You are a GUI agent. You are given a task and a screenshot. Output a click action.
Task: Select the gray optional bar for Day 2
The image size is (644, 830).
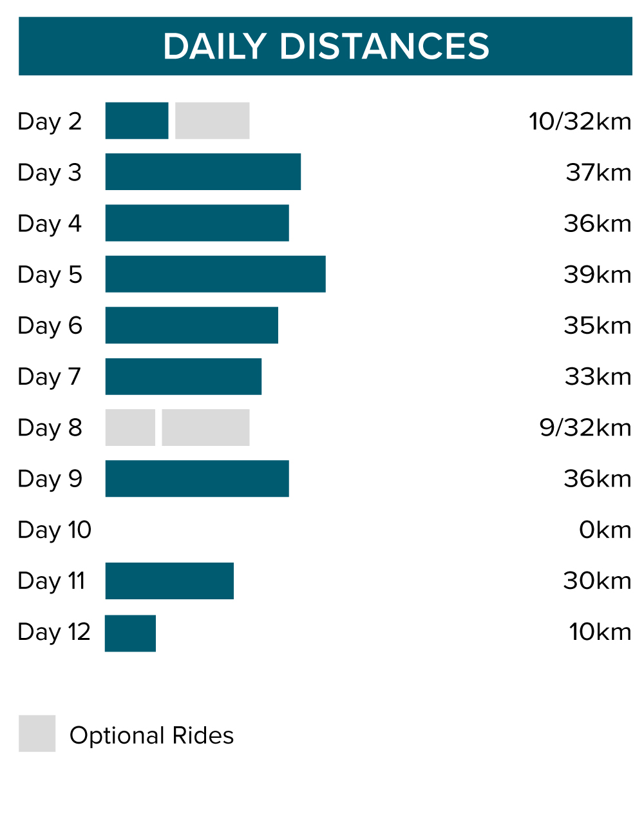[x=212, y=121]
